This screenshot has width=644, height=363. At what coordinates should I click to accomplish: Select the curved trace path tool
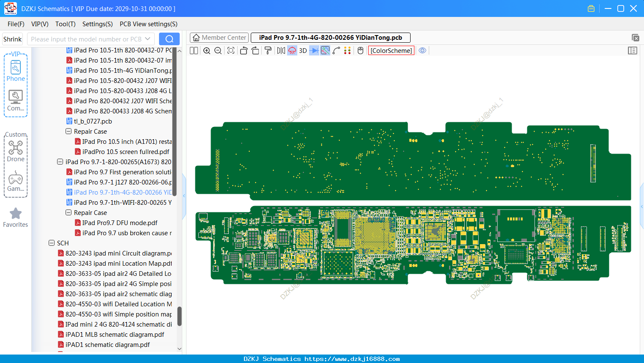[337, 50]
